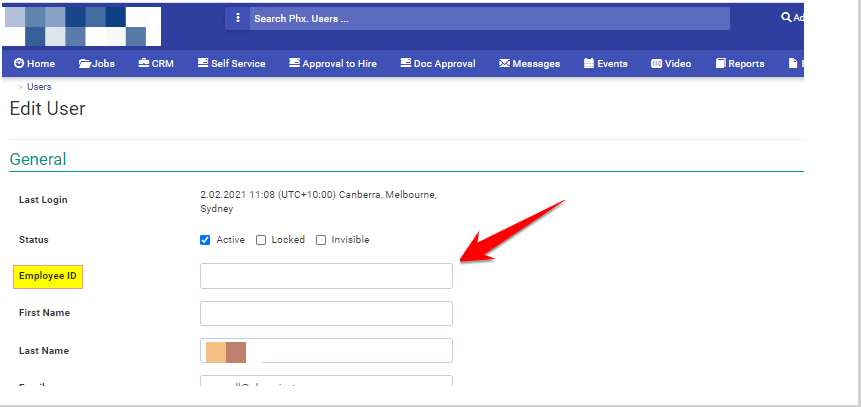Click the Last Name label

44,351
